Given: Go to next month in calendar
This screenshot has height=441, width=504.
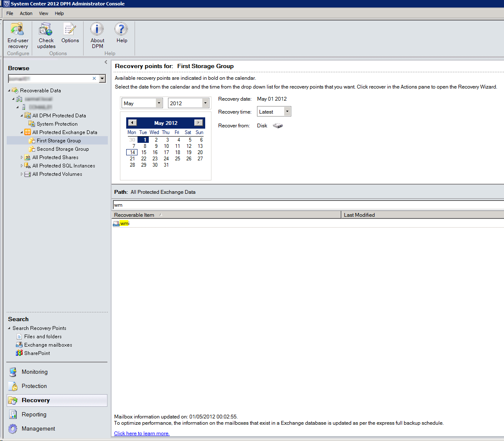Looking at the screenshot, I should (x=199, y=123).
